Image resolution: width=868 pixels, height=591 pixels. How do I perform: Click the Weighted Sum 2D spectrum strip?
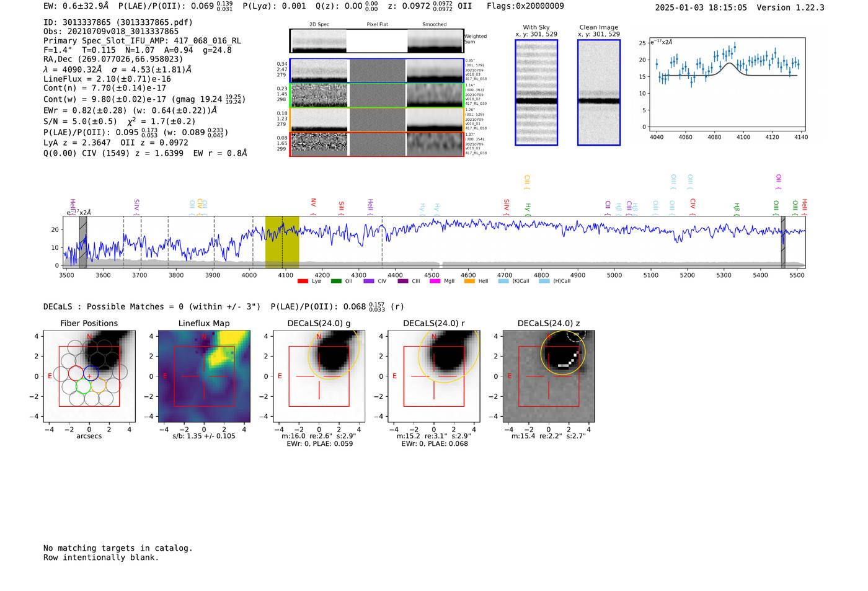(x=377, y=41)
